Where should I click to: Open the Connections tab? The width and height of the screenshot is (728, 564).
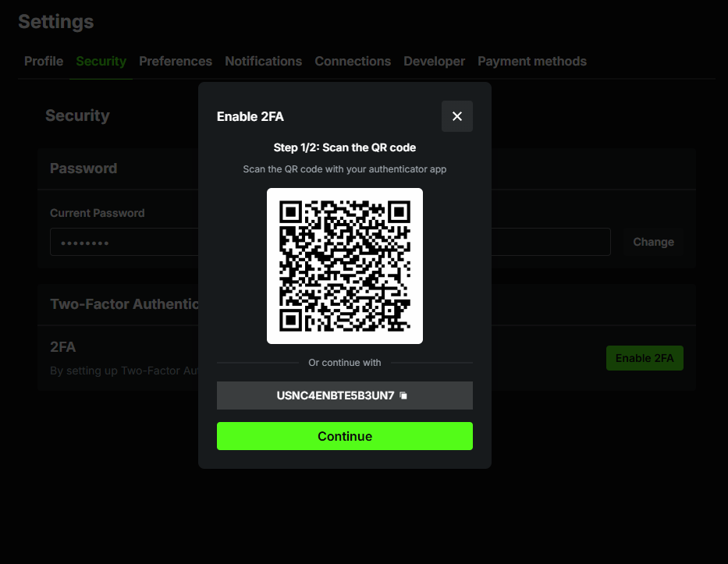[x=353, y=62]
